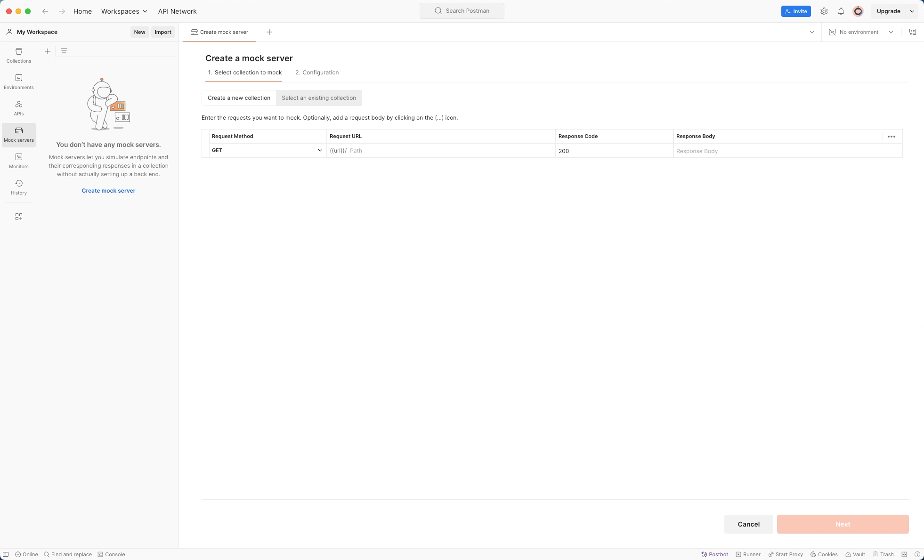This screenshot has height=560, width=924.
Task: Click the help question mark icon
Action: pos(917,554)
